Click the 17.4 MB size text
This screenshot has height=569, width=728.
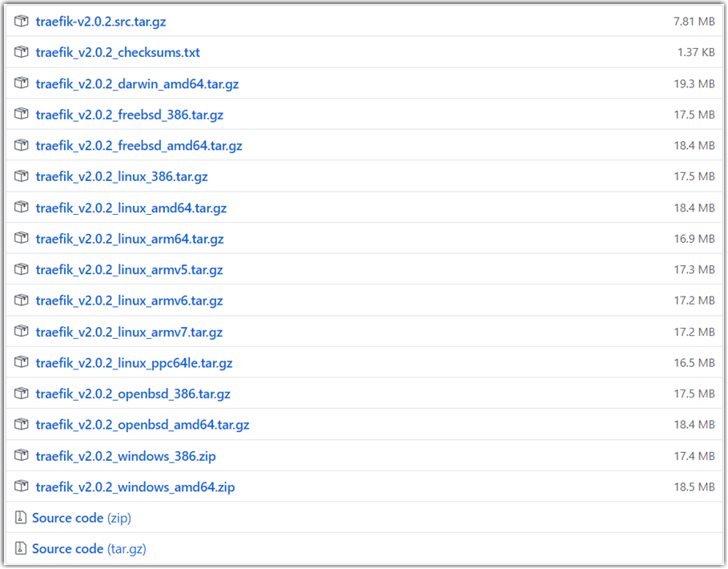point(694,456)
